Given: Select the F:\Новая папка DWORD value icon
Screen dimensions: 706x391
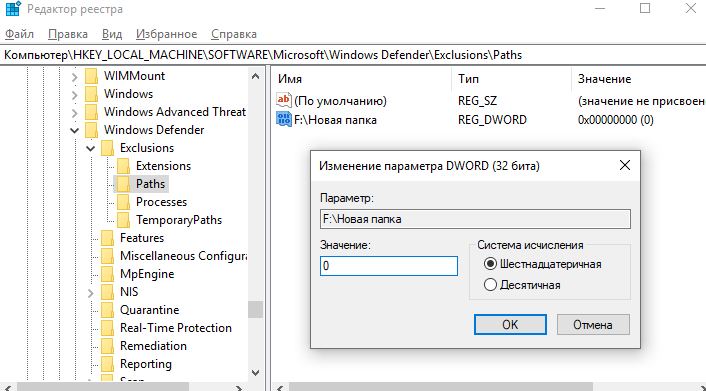Looking at the screenshot, I should point(284,120).
